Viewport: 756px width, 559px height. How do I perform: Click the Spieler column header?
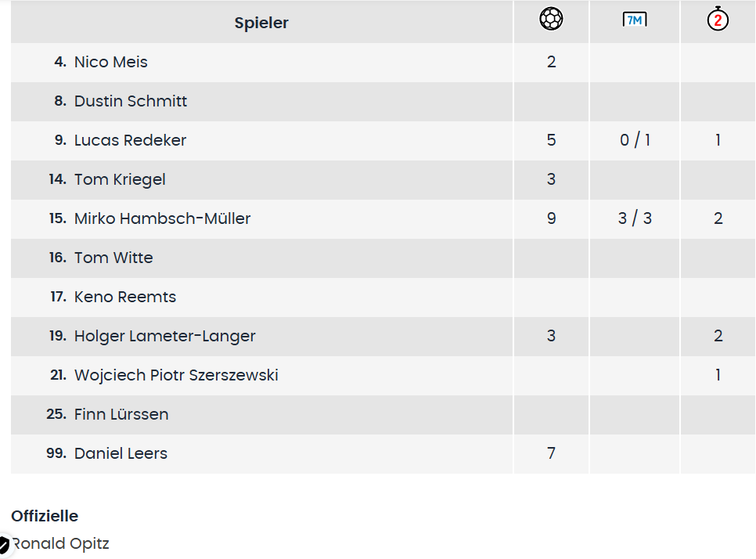261,23
